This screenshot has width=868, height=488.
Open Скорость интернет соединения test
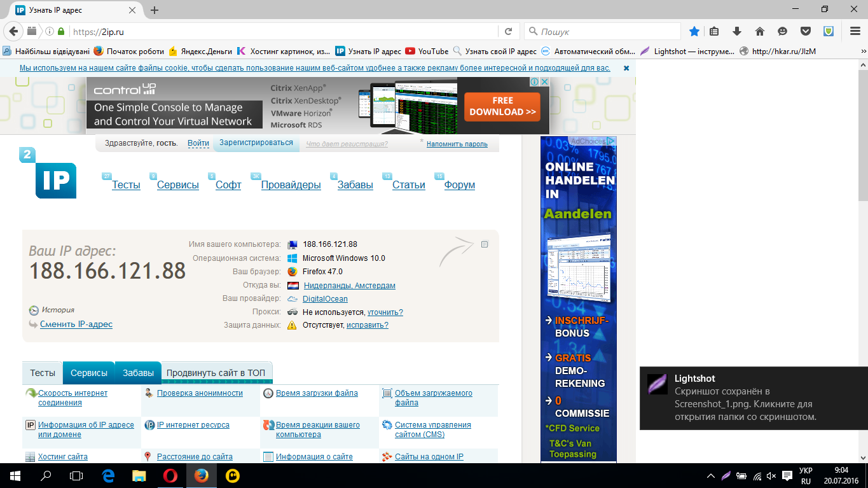(x=73, y=398)
